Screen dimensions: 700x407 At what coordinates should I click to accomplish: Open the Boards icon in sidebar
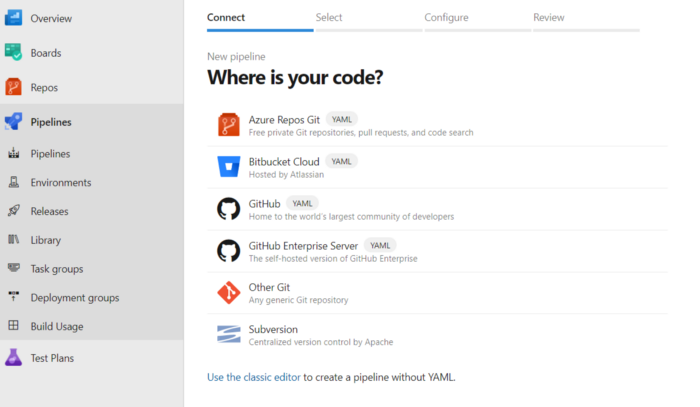[14, 53]
